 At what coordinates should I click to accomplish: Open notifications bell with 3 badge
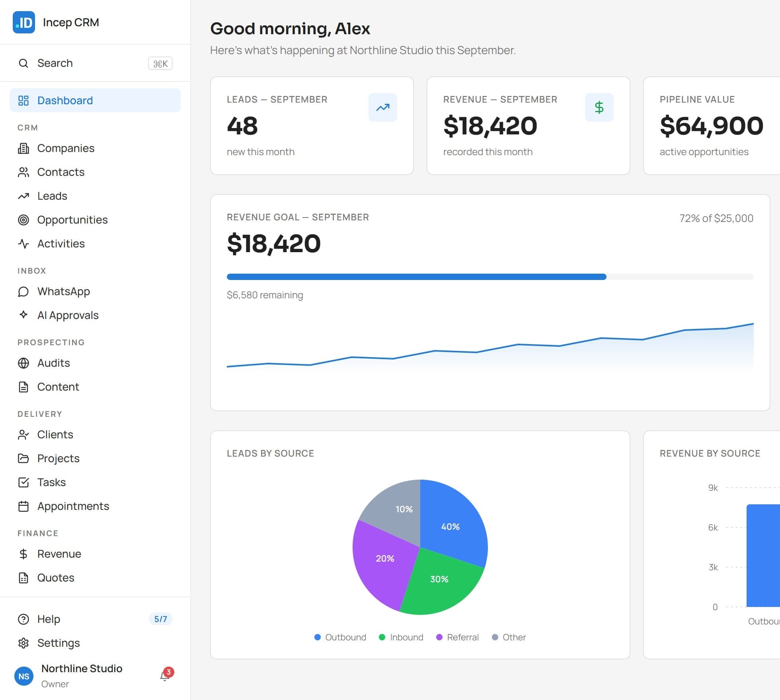coord(166,675)
